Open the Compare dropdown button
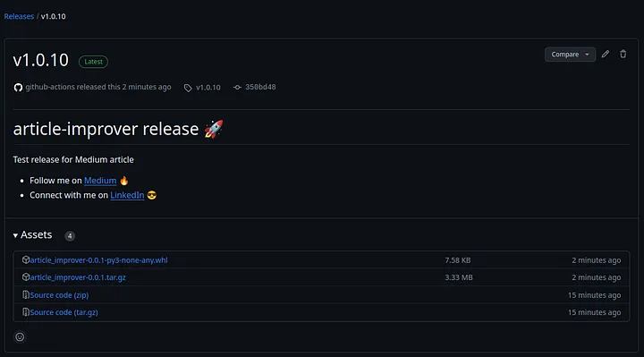 [x=570, y=55]
